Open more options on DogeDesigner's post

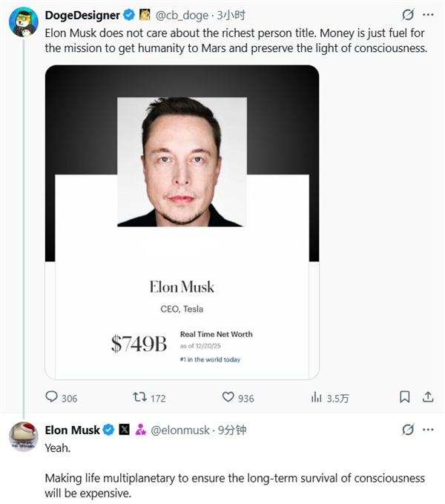pyautogui.click(x=429, y=14)
